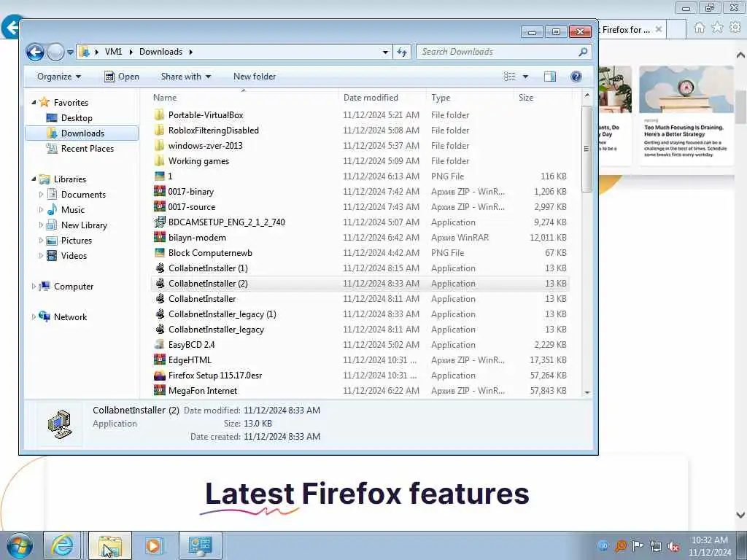Expand the Music library
Viewport: 747px width, 560px height.
[x=41, y=210]
